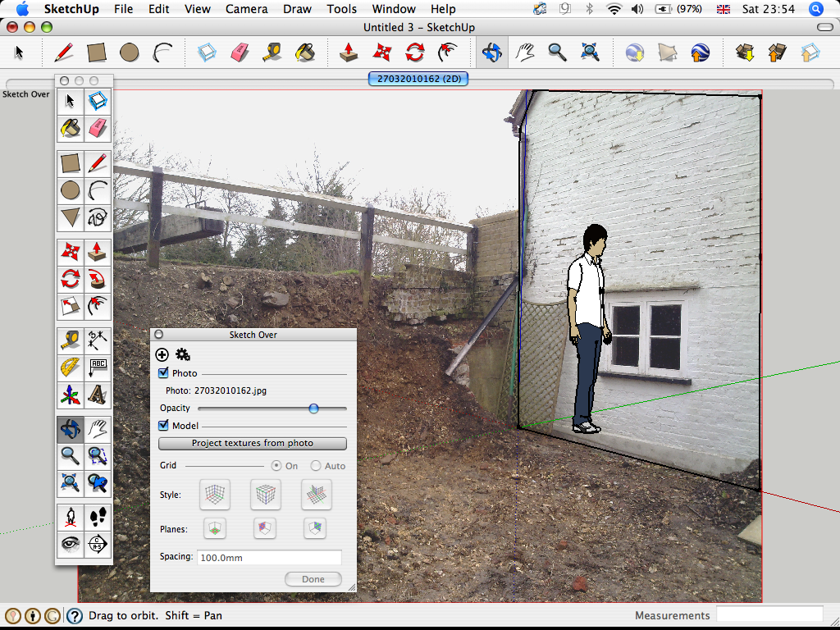The width and height of the screenshot is (840, 630).
Task: Toggle the green ground plane button
Action: (x=215, y=529)
